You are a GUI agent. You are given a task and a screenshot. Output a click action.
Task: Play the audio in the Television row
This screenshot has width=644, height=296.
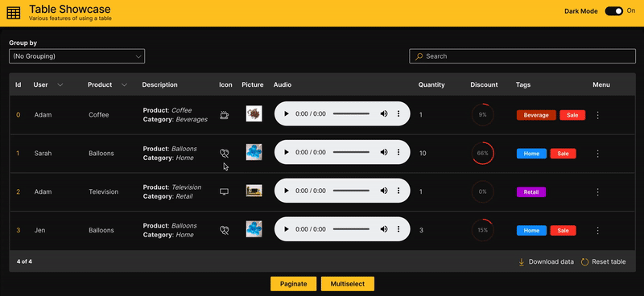[287, 191]
